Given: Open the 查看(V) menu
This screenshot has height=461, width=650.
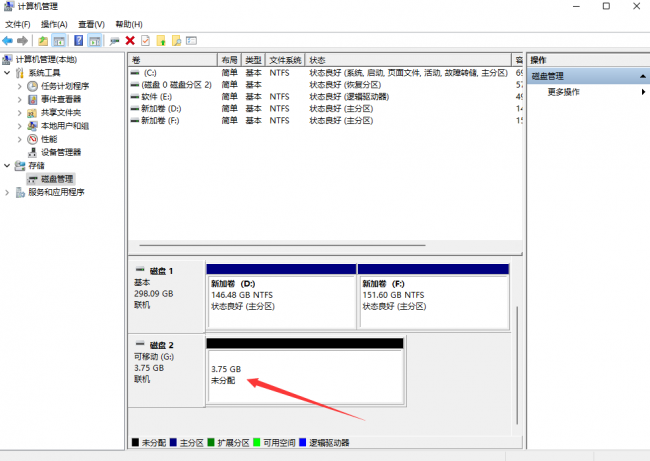Looking at the screenshot, I should 92,24.
